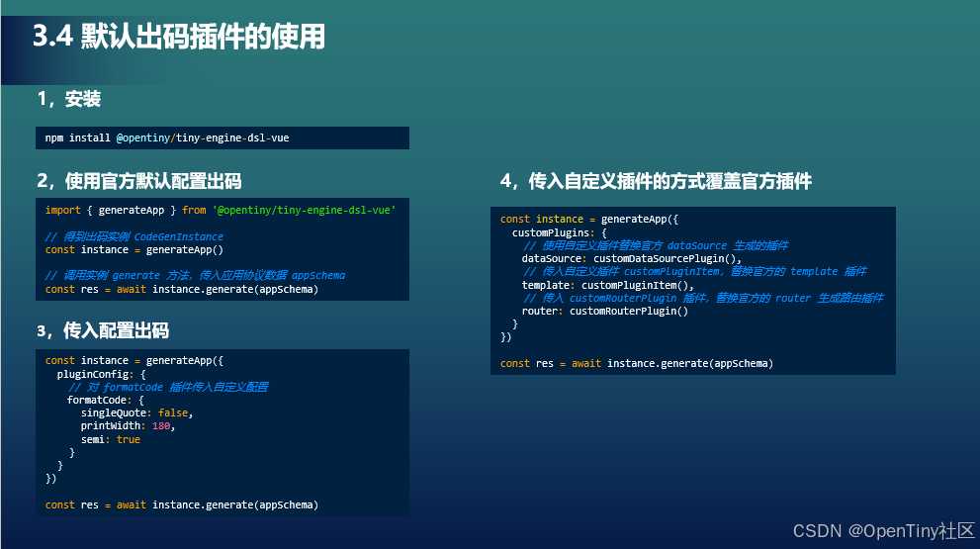Click the comment mentioning customRouterPlugin
Viewport: 980px width, 549px height.
[x=703, y=299]
